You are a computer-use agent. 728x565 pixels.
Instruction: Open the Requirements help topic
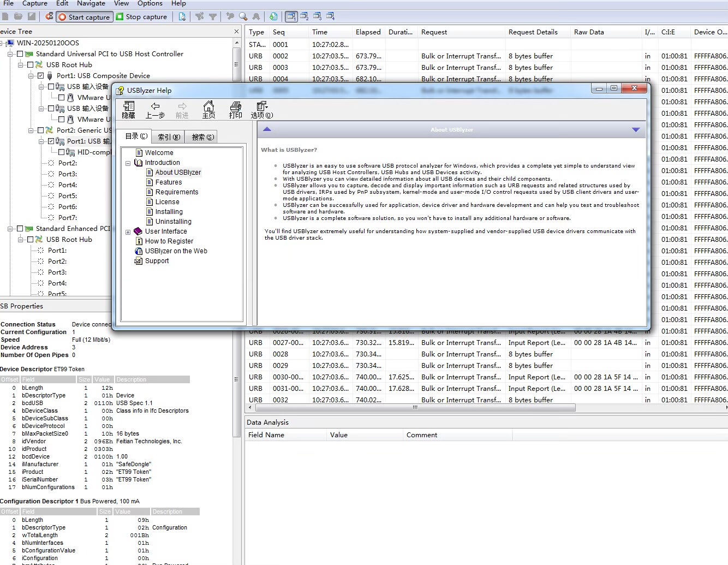[x=177, y=192]
